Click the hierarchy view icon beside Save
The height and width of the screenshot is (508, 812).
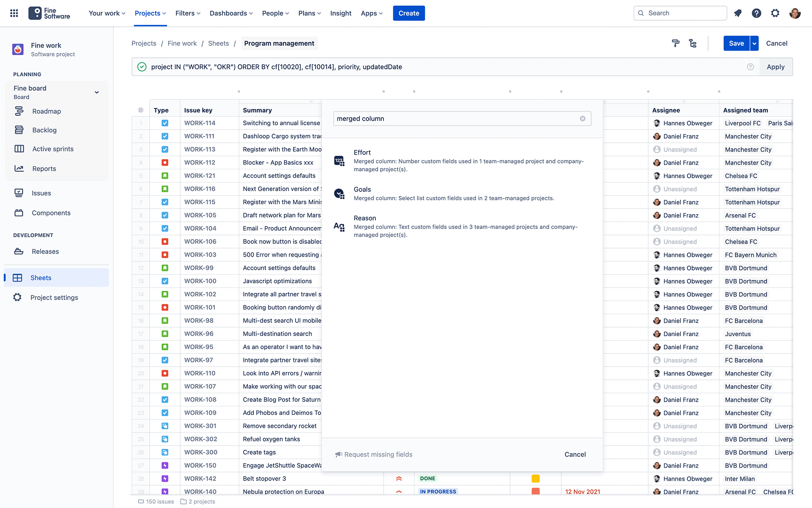693,43
